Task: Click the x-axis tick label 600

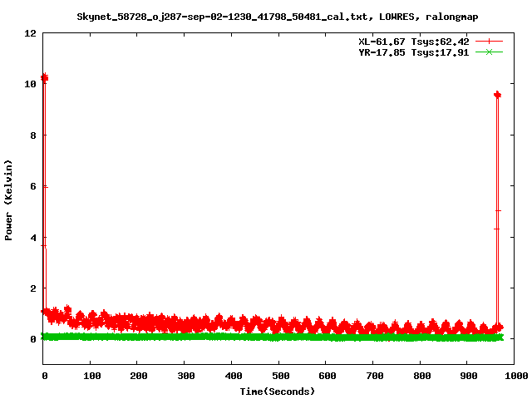Action: [x=328, y=376]
